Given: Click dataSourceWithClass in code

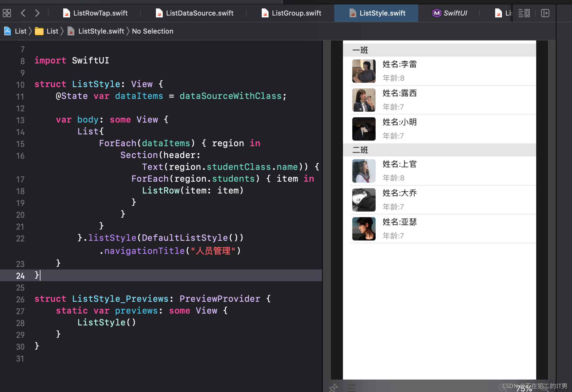Looking at the screenshot, I should [x=231, y=96].
